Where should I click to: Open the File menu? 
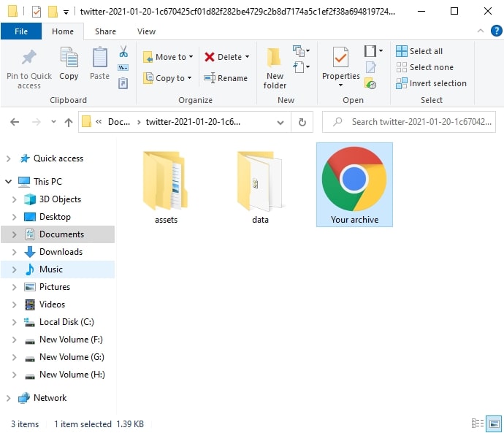pos(21,31)
